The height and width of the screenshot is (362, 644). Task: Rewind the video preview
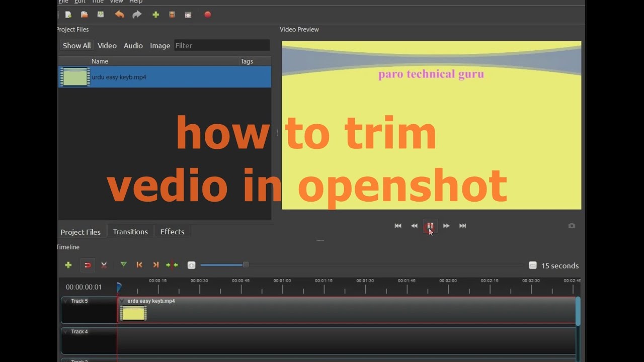pyautogui.click(x=414, y=226)
